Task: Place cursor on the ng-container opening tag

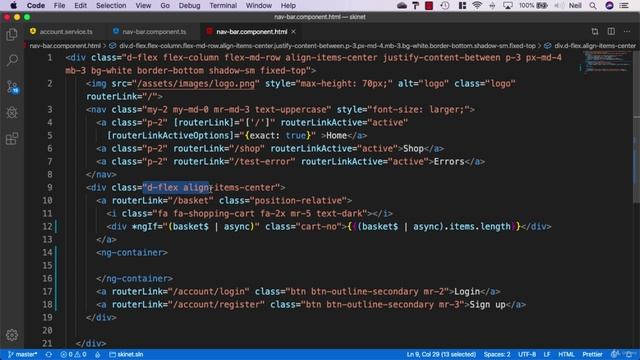Action: (x=132, y=252)
